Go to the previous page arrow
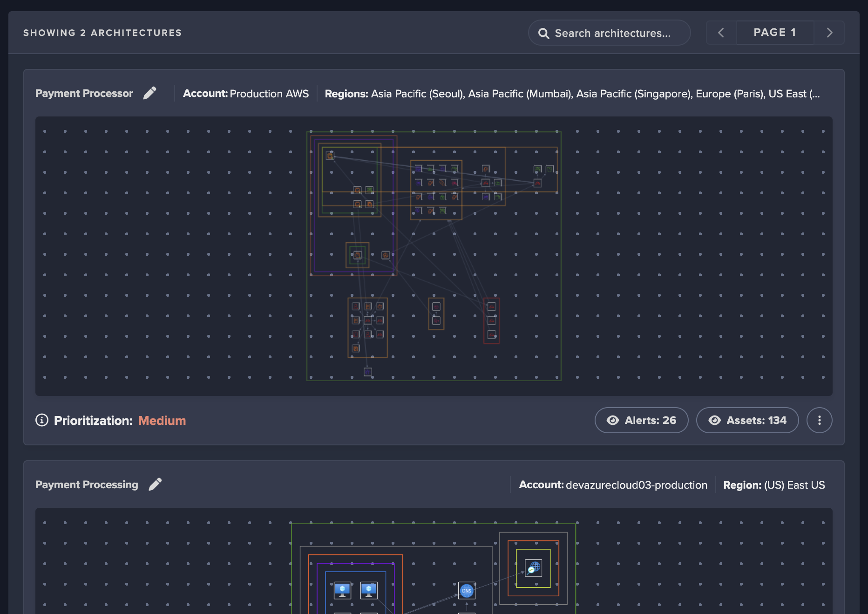Screen dimensions: 868x614 (x=721, y=33)
